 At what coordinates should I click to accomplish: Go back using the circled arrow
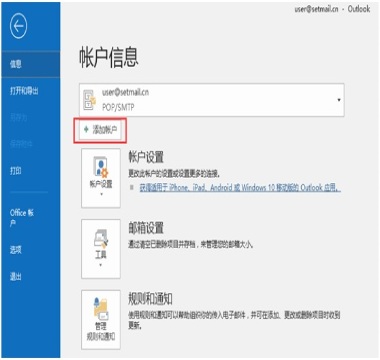[18, 26]
